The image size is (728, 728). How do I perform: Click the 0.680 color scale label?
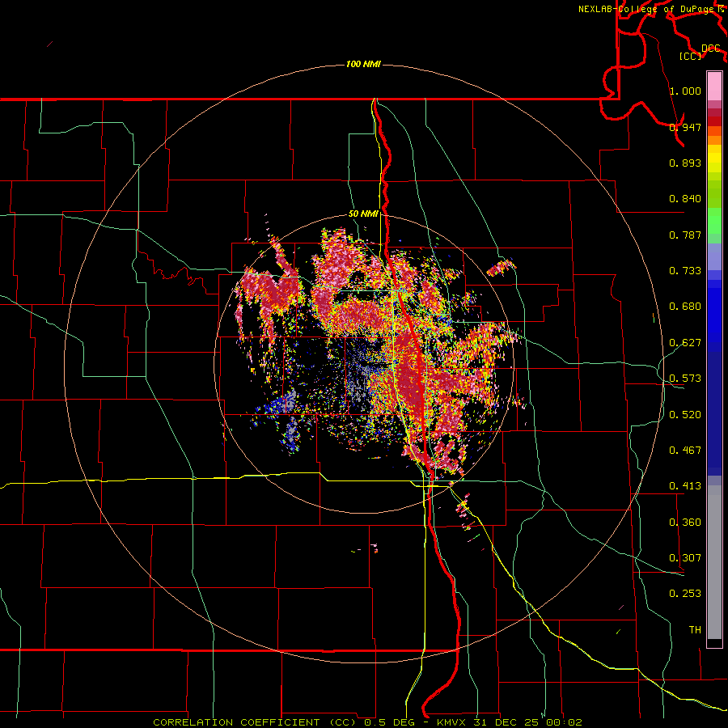click(x=685, y=307)
